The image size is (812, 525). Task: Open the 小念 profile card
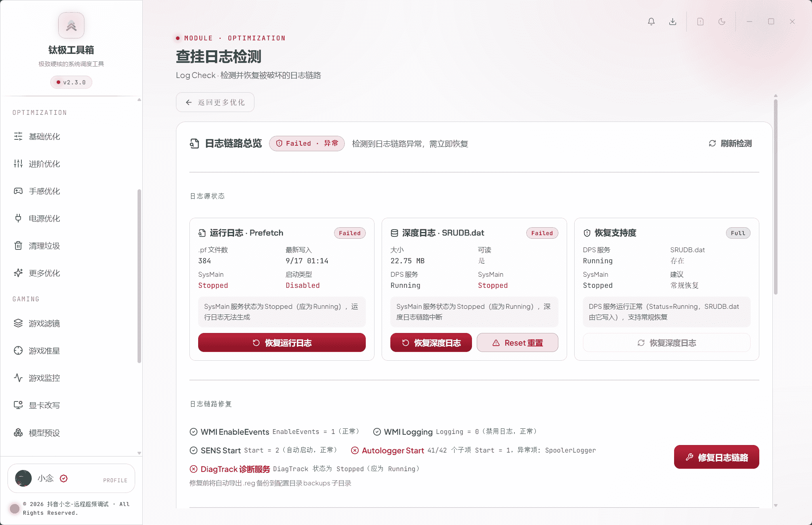tap(71, 478)
